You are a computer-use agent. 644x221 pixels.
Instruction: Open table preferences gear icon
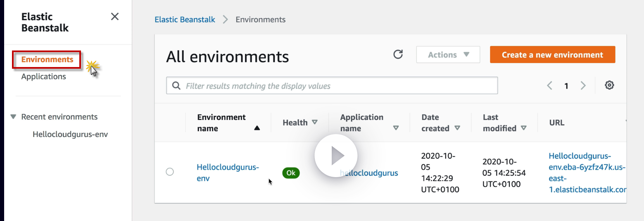(x=609, y=85)
